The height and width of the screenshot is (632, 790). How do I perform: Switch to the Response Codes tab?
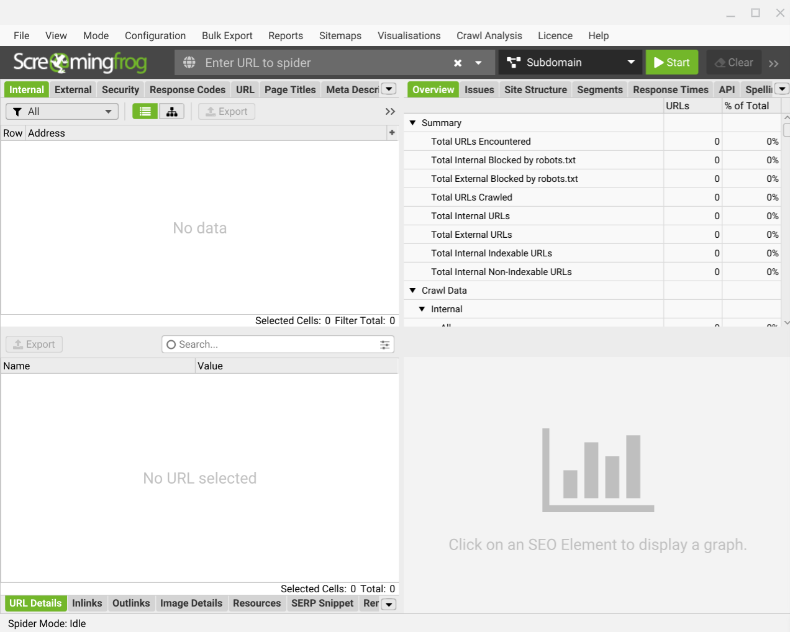187,90
